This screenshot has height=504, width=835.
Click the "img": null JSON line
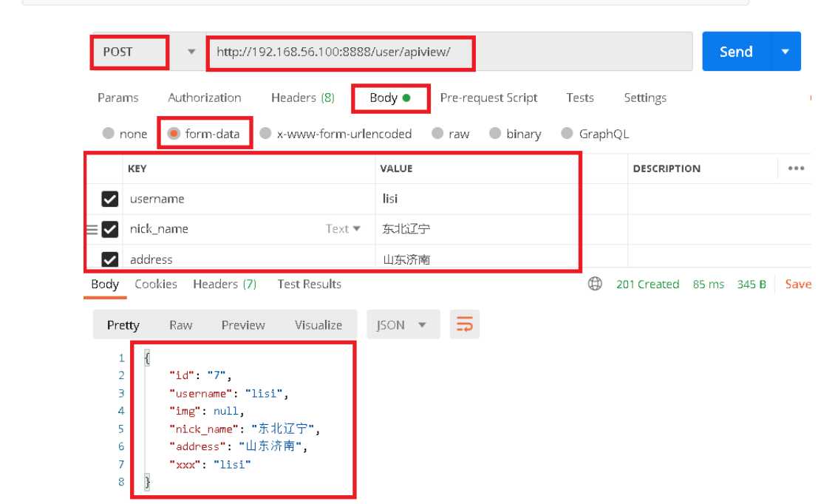(x=207, y=411)
